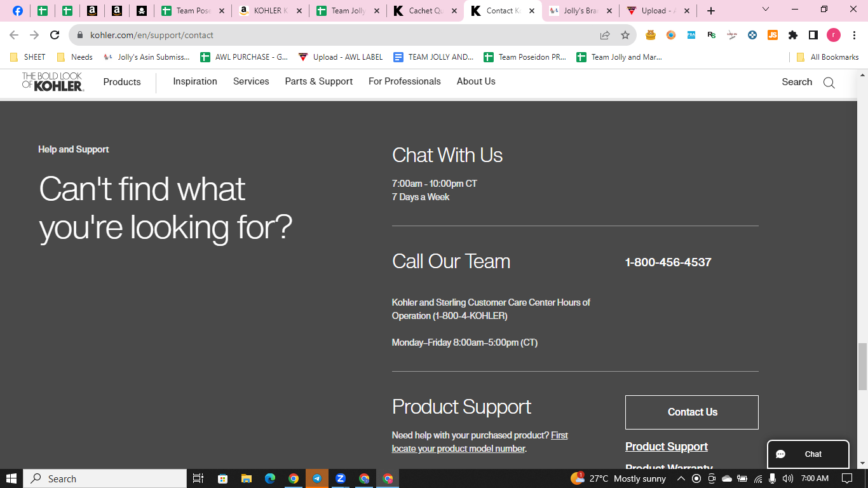Click the Contact Us button

pyautogui.click(x=692, y=412)
